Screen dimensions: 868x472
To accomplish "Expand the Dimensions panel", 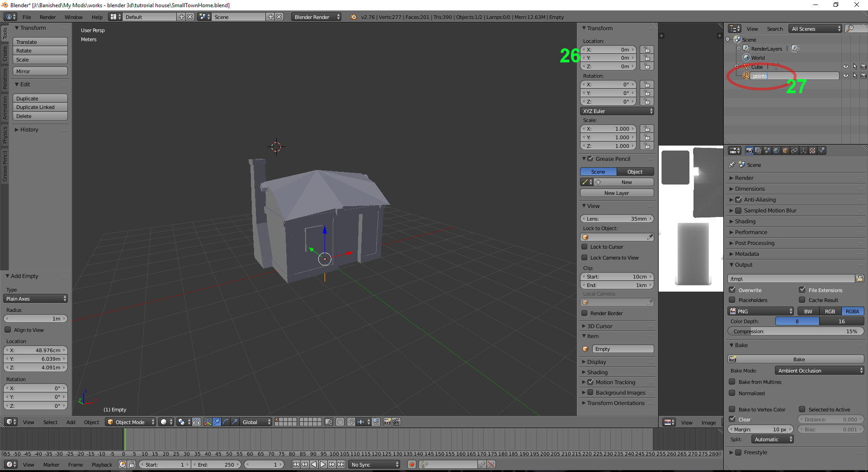I will point(749,189).
